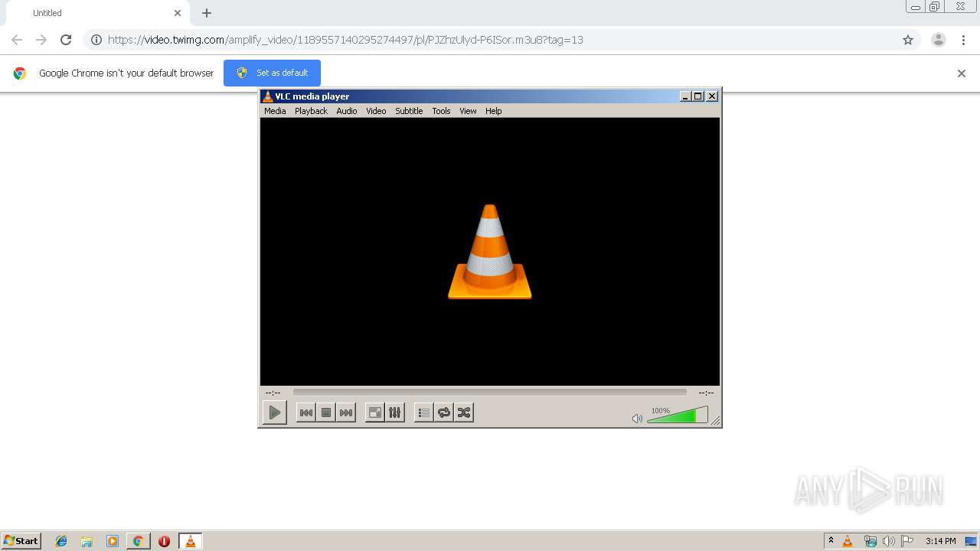Image resolution: width=980 pixels, height=551 pixels.
Task: Click Show desktop tray icon
Action: [971, 541]
